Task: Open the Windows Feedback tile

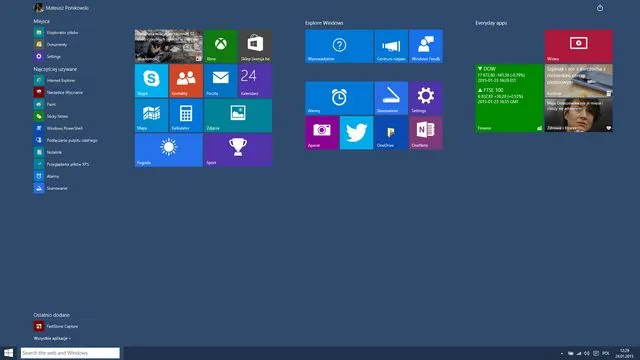Action: tap(426, 46)
